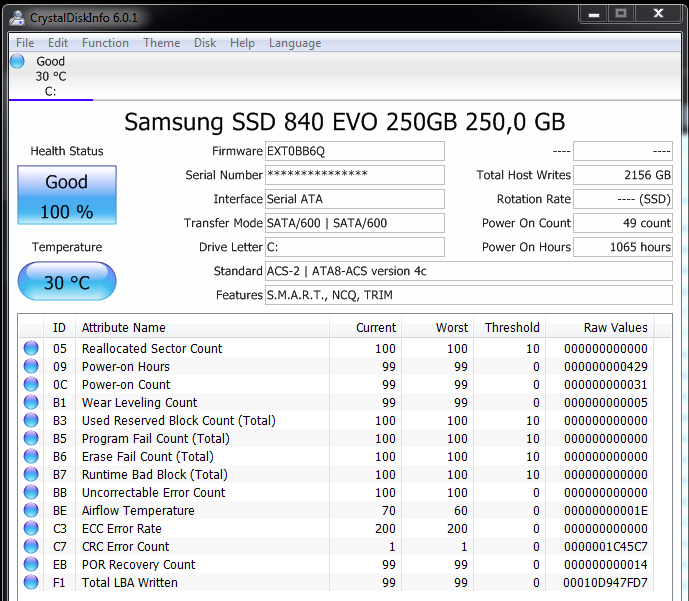Click the Power On Hours 1065 hours value

tap(623, 247)
